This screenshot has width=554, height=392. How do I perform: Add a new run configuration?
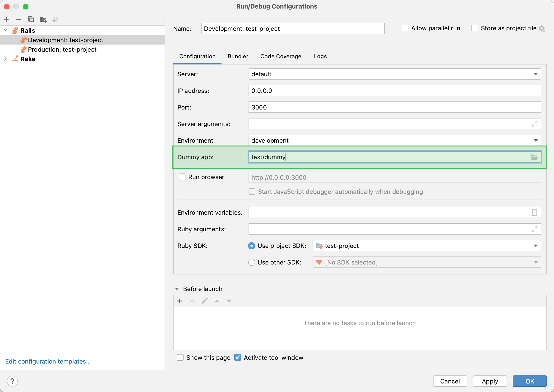click(6, 19)
